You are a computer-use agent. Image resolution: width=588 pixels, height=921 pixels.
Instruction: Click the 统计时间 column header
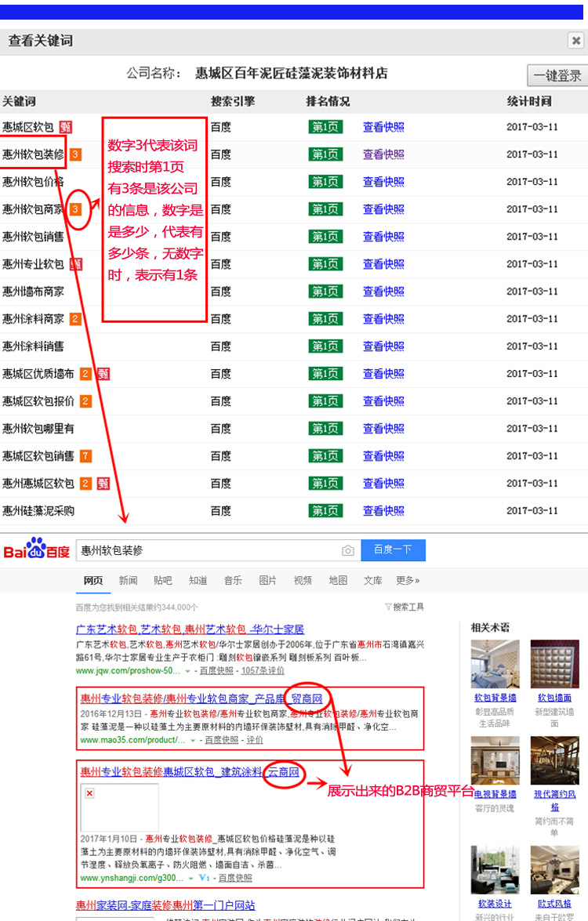pyautogui.click(x=529, y=101)
